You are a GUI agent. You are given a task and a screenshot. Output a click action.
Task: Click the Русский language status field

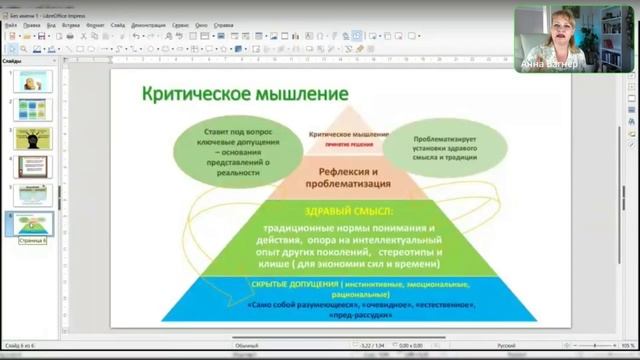coord(506,346)
